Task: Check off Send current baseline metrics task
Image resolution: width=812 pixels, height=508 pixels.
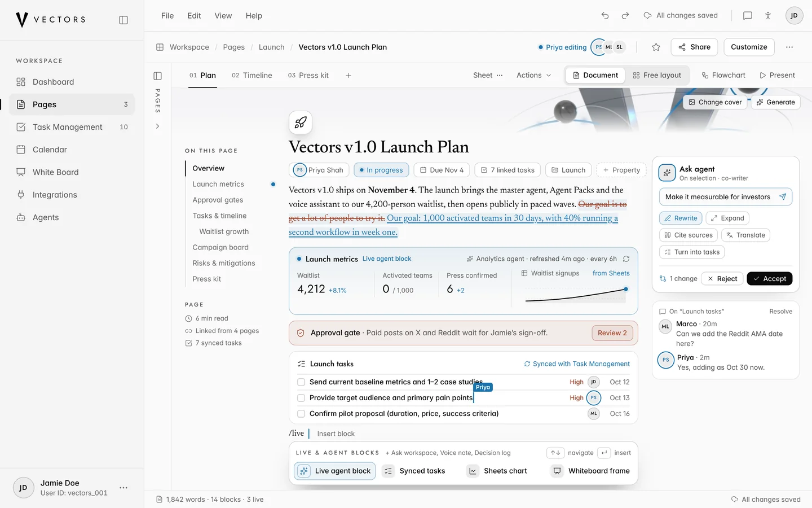Action: pos(301,382)
